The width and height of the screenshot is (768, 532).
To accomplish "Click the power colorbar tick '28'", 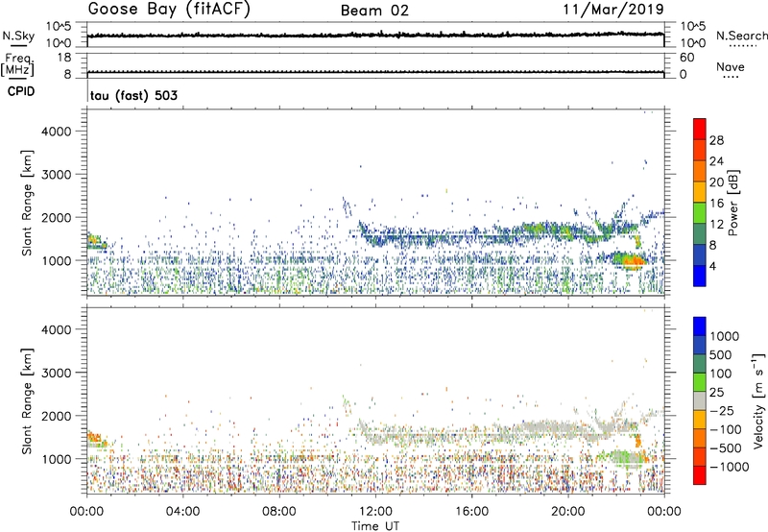I will [716, 140].
